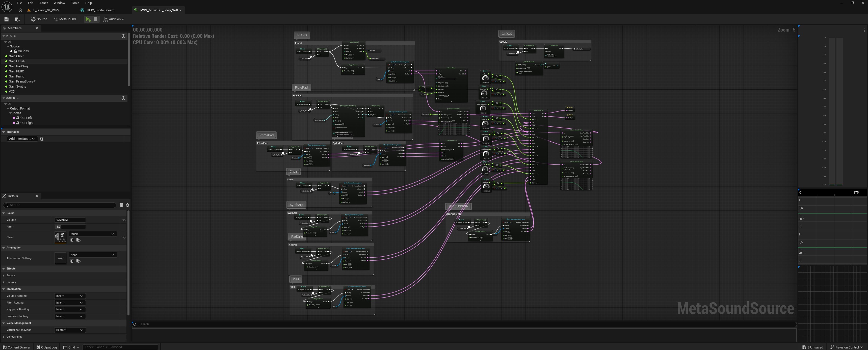Open Source settings gear in toolbar
This screenshot has height=350, width=868.
[39, 19]
